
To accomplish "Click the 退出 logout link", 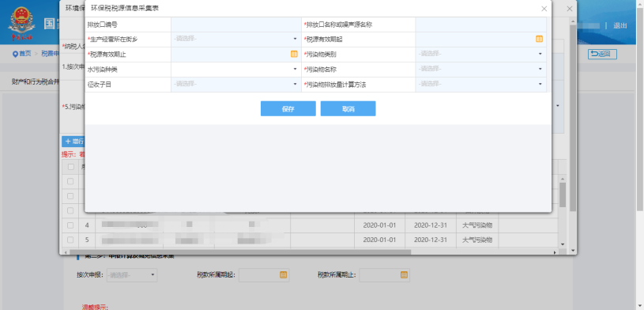I will coord(620,25).
